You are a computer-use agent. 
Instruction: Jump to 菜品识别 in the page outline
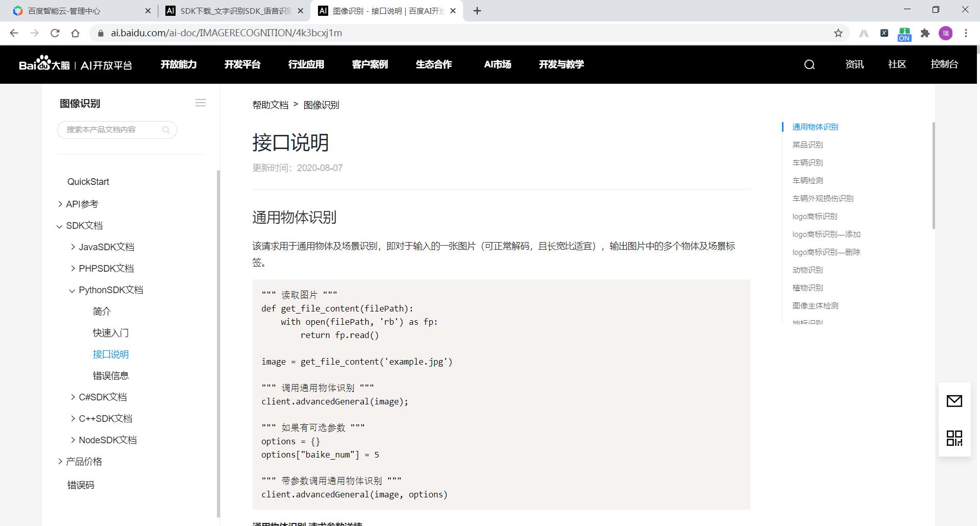[x=807, y=145]
